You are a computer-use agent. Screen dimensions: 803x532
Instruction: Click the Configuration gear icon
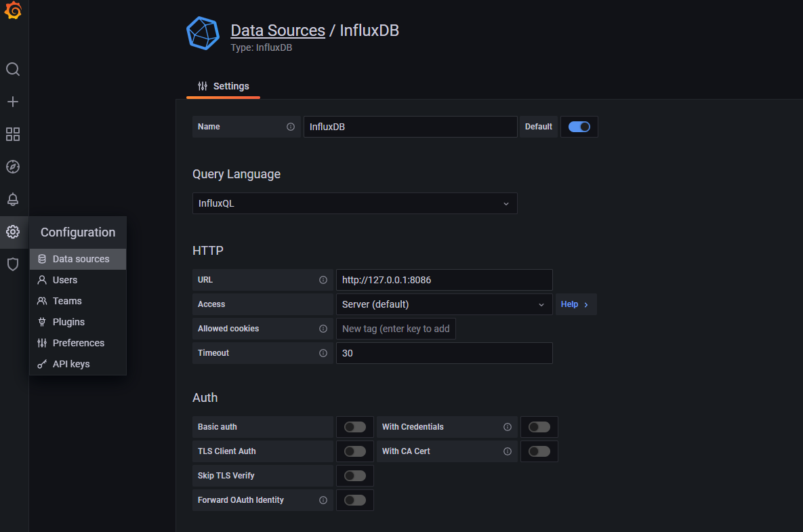13,232
